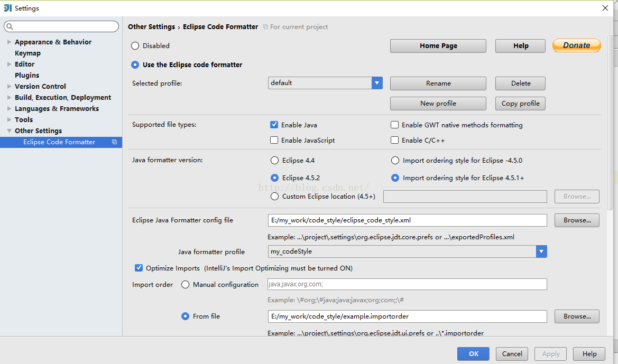Open Version Control settings
Viewport: 618px width, 364px height.
coord(40,86)
